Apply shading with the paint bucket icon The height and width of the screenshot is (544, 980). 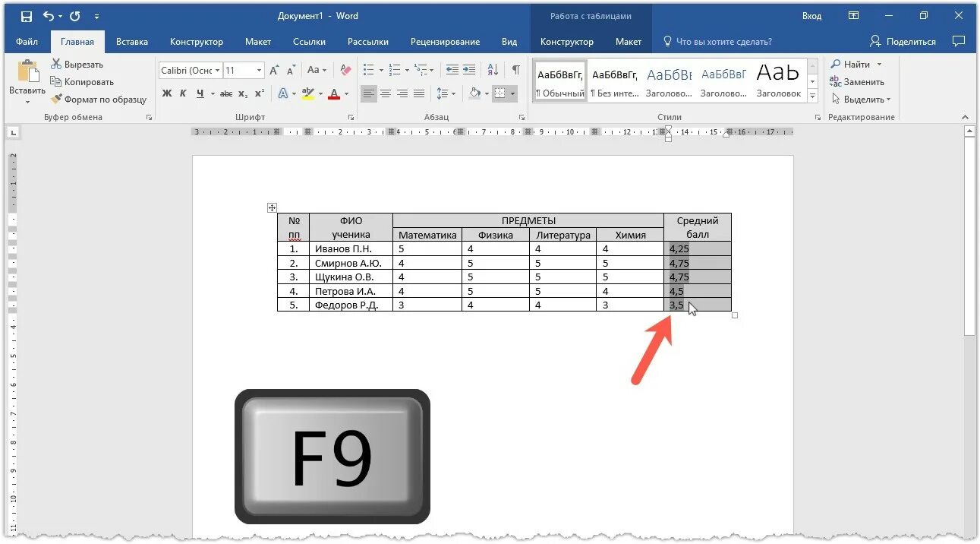tap(474, 93)
